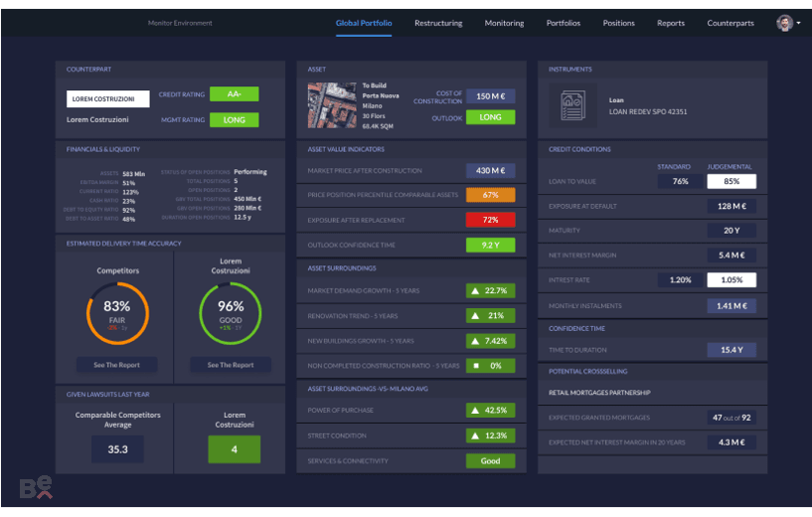Switch to Global Portfolio tab

364,23
